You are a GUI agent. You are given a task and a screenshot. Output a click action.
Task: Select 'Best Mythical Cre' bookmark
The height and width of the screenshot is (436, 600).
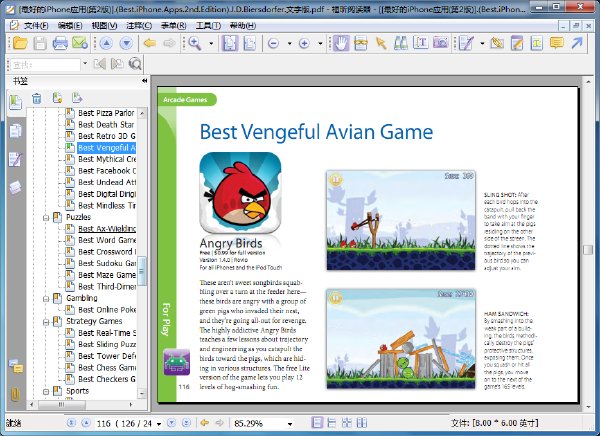point(107,159)
